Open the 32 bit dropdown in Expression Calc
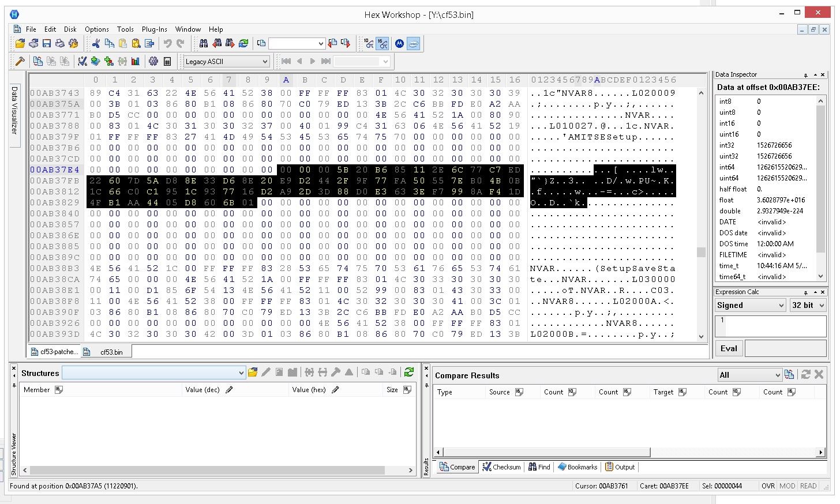Viewport: 840px width, 504px height. pyautogui.click(x=808, y=305)
